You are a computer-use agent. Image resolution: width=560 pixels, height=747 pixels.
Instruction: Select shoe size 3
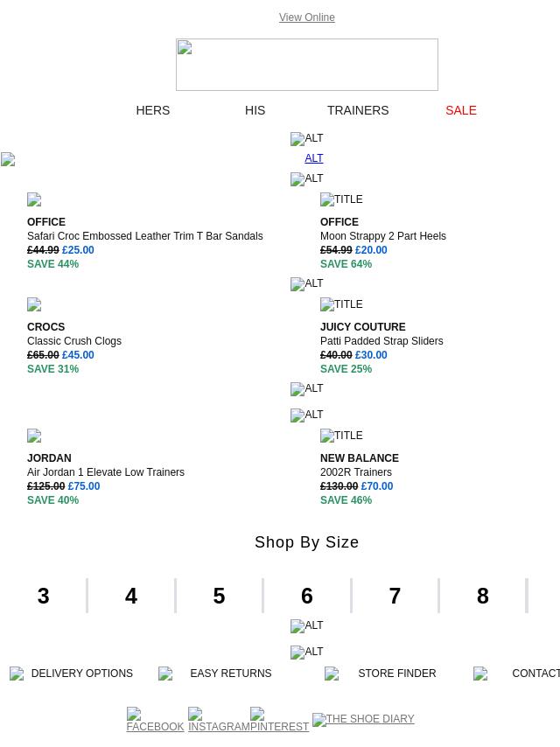click(44, 596)
